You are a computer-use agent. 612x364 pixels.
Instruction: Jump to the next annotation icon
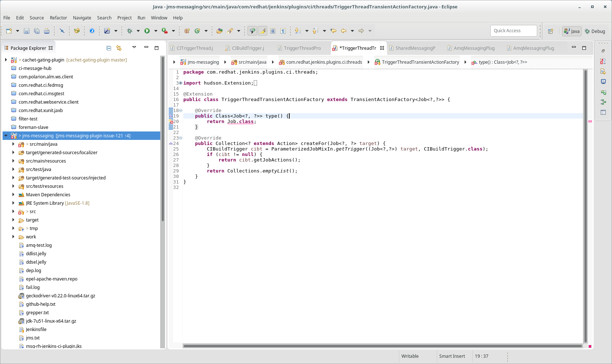coord(298,31)
